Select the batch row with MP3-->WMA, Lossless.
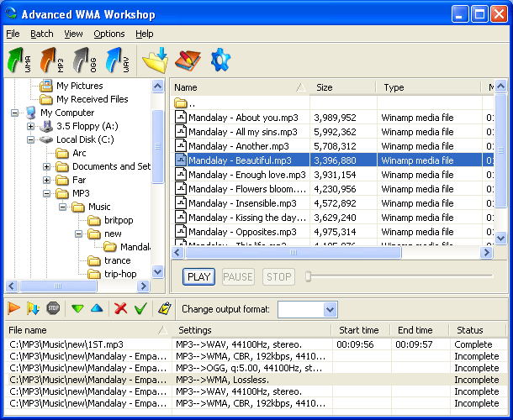This screenshot has width=513, height=420. 256,380
